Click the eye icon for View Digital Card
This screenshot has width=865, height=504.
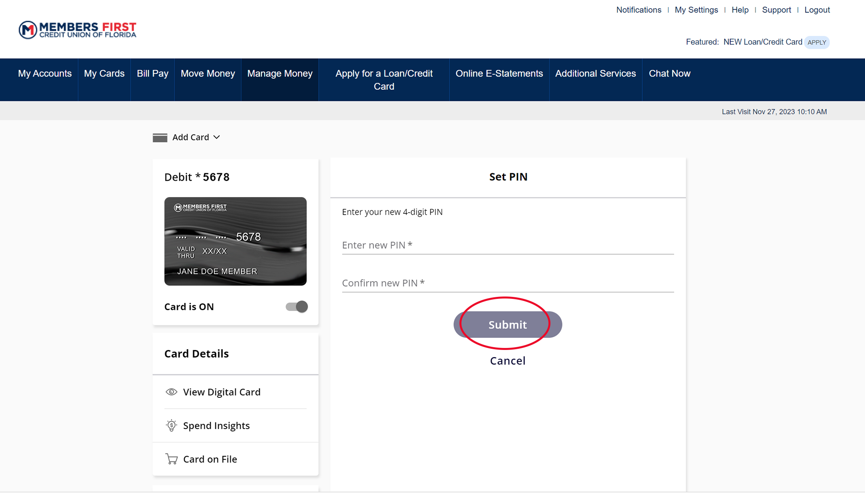[x=171, y=392]
